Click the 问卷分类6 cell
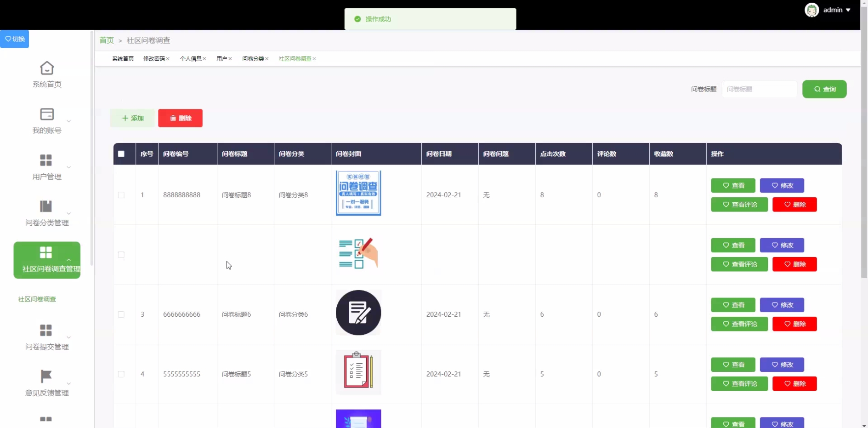Screen dimensions: 868x428 click(293, 314)
